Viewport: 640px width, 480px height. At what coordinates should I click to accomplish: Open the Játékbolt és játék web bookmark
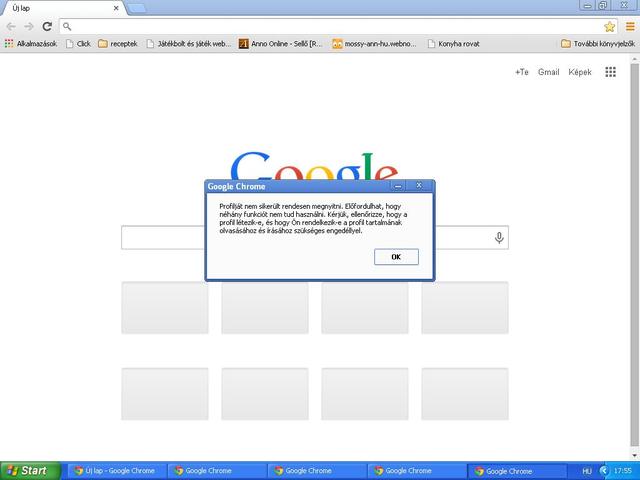coord(189,44)
